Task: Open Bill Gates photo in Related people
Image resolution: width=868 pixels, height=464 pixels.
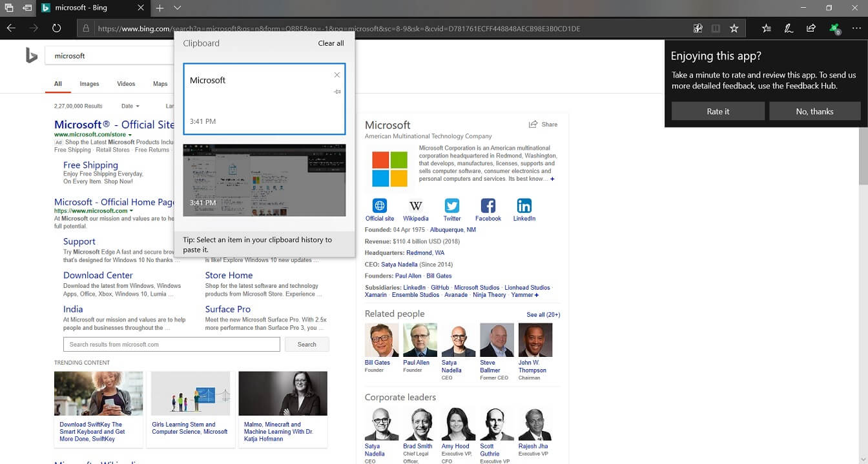Action: tap(382, 340)
